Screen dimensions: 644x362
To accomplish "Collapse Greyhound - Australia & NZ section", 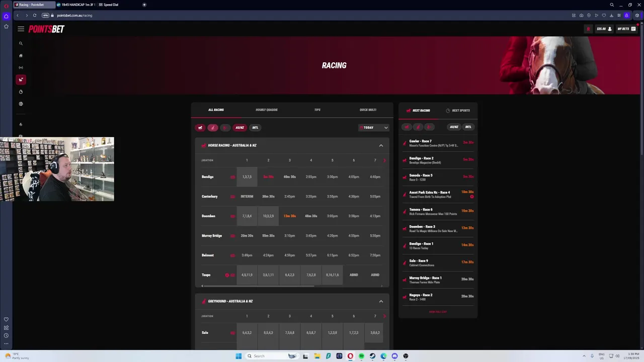I will pos(381,301).
